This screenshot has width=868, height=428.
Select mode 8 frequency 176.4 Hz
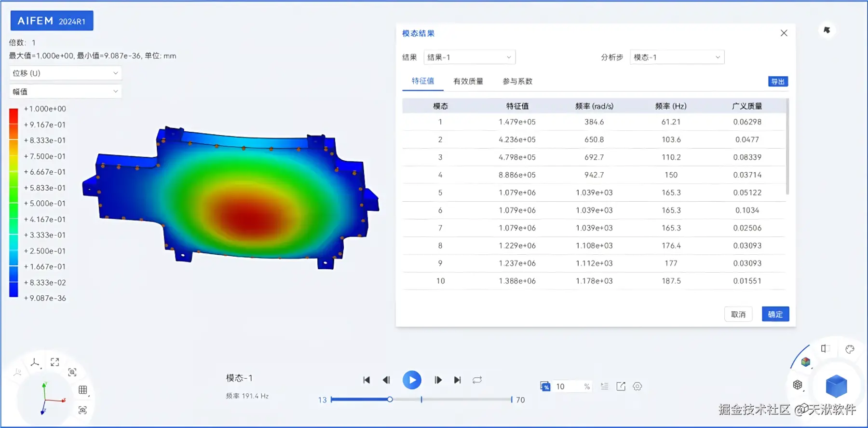tap(671, 246)
